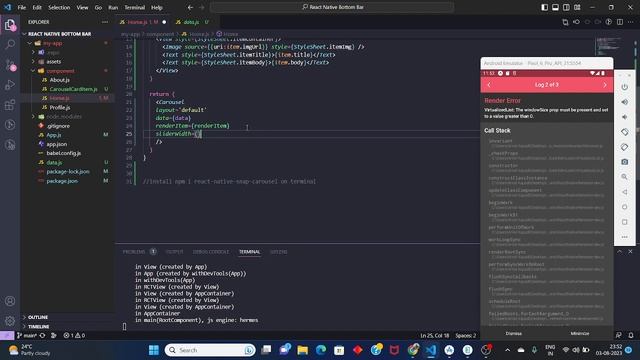Click Minimize in error overlay
This screenshot has width=640, height=360.
[x=580, y=333]
